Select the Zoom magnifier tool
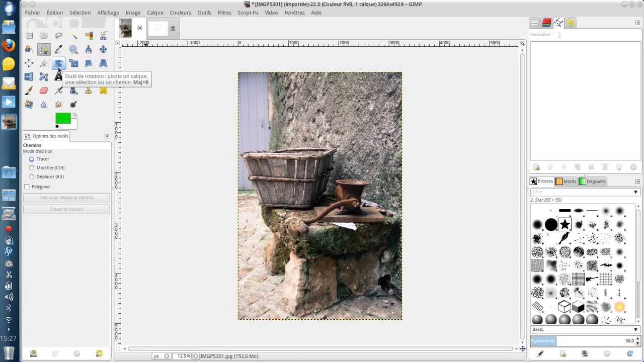The height and width of the screenshot is (362, 644). 73,49
